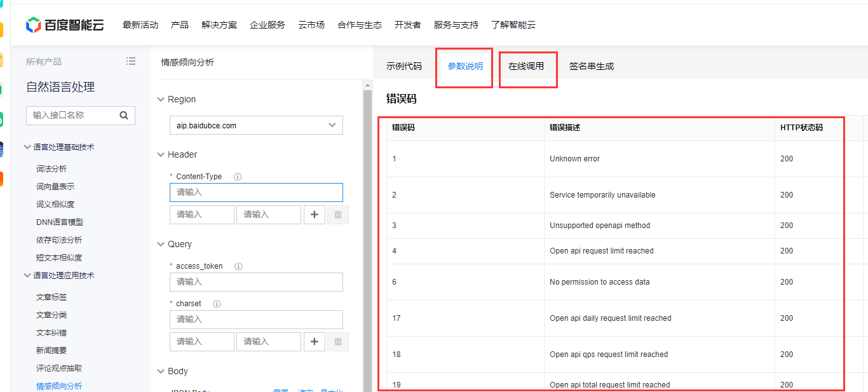Click the info icon next to access_token
The image size is (868, 392).
[x=238, y=266]
